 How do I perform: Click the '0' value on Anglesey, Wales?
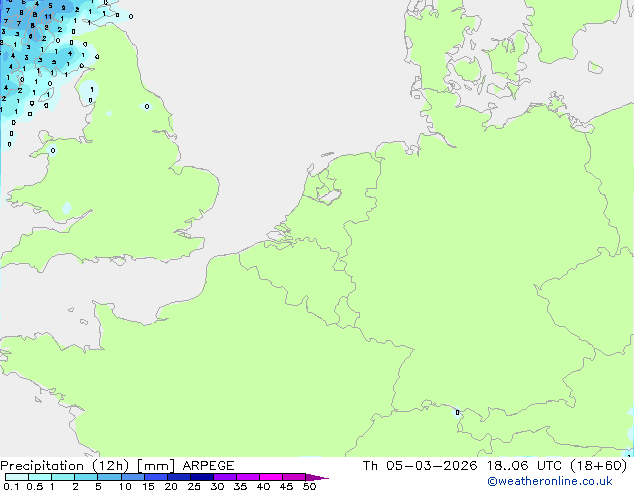coord(53,150)
